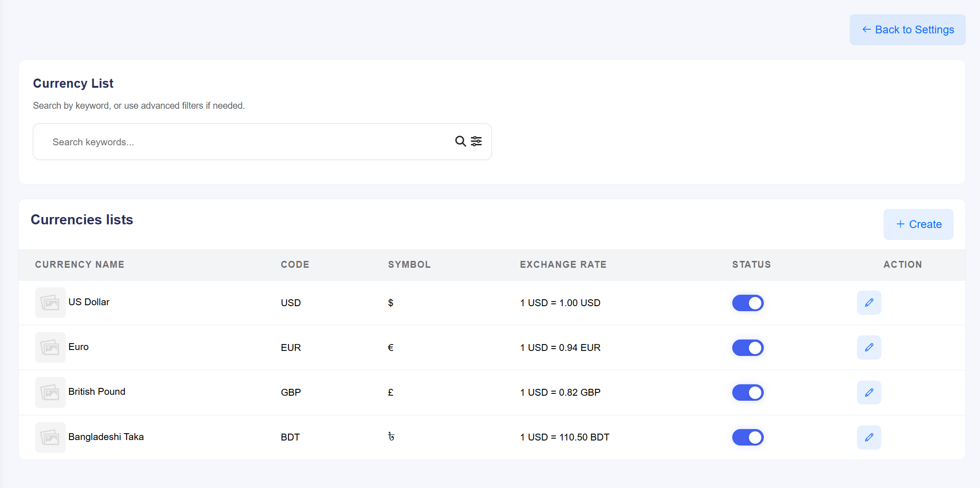This screenshot has width=980, height=488.
Task: Disable the US Dollar status toggle
Action: [x=748, y=302]
